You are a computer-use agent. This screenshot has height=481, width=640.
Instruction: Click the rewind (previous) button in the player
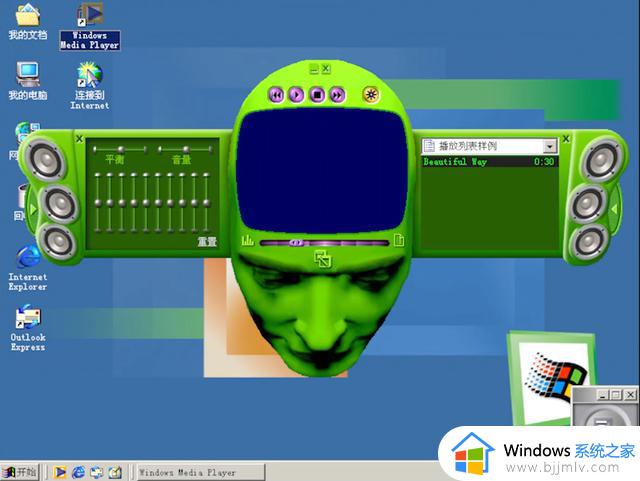click(x=276, y=95)
